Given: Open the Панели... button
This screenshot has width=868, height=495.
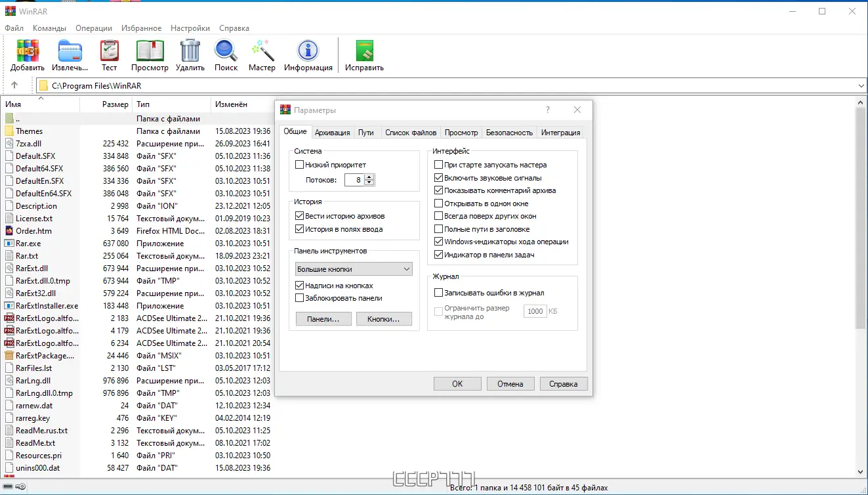Looking at the screenshot, I should click(x=323, y=319).
